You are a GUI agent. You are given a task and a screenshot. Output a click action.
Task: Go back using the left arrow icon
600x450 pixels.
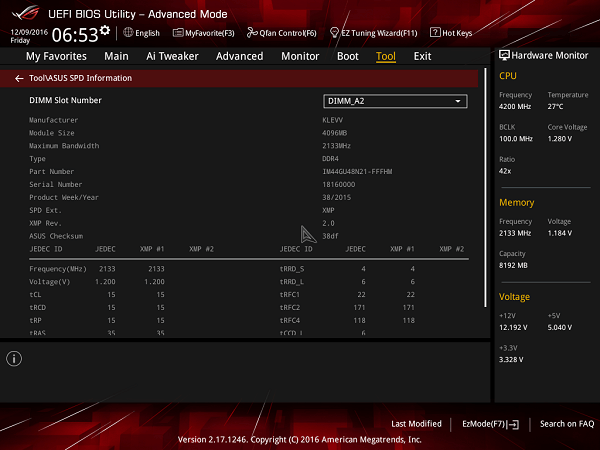point(19,78)
